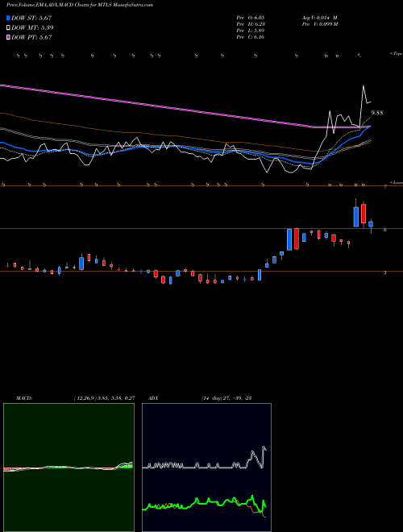Click the '<Tops' label at the right edge

pos(396,54)
